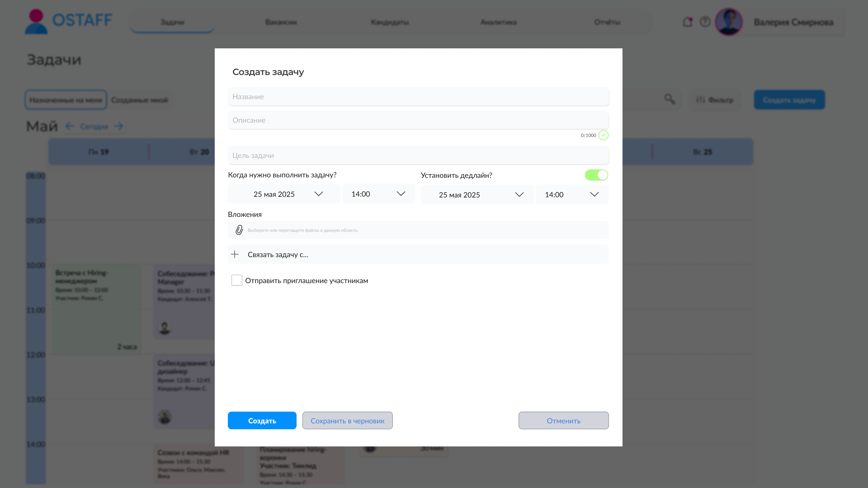Click the Пн 19 day header
The image size is (868, 488).
[99, 152]
